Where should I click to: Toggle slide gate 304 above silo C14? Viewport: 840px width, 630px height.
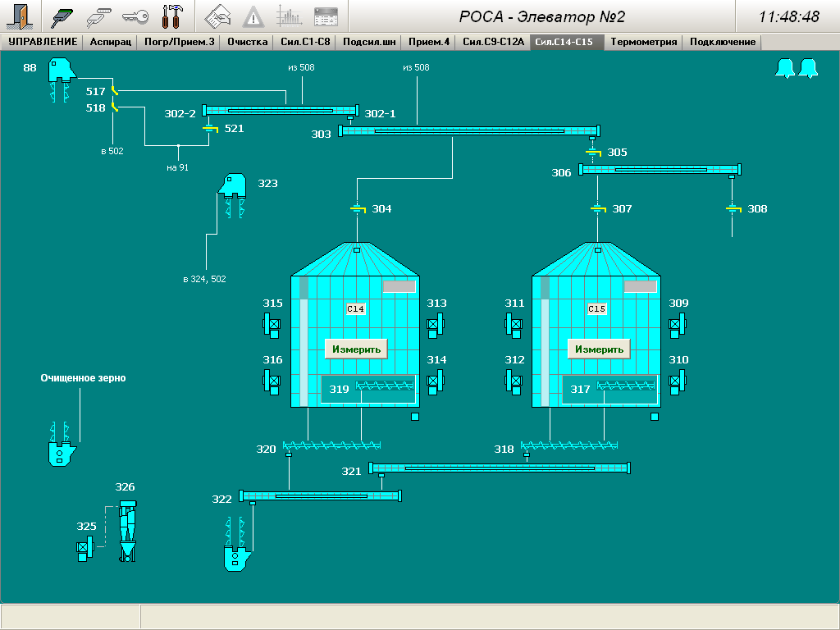(357, 209)
